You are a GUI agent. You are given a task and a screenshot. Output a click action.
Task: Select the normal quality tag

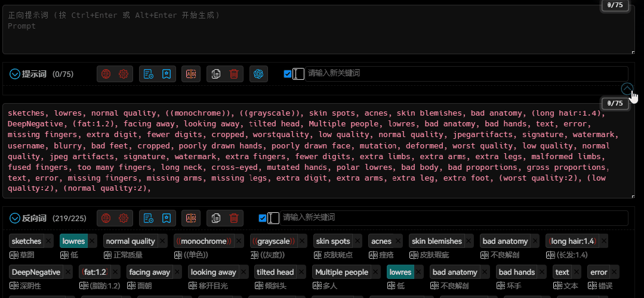pos(131,241)
